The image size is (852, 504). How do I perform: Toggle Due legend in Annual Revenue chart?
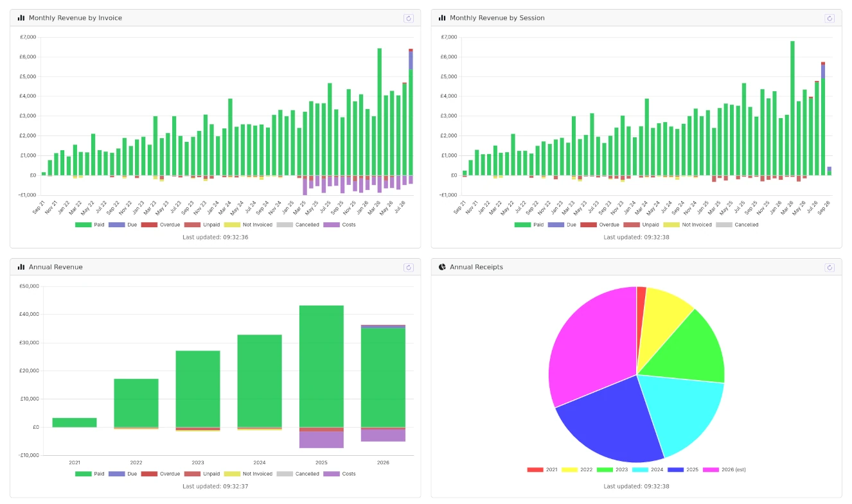(x=123, y=474)
